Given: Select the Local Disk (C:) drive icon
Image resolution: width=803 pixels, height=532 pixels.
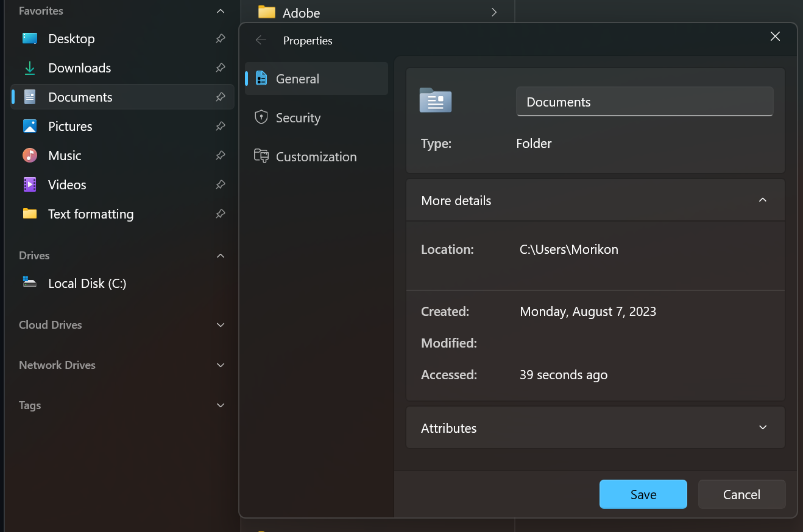Looking at the screenshot, I should click(x=29, y=282).
